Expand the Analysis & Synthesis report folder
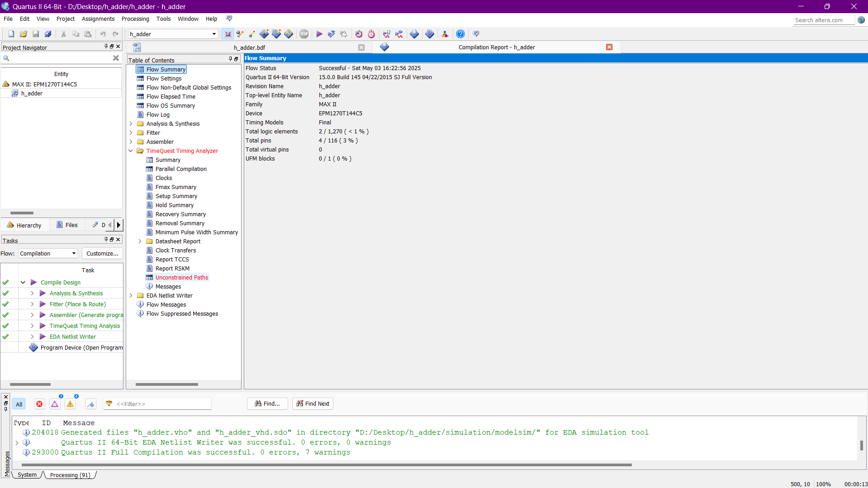 click(131, 123)
